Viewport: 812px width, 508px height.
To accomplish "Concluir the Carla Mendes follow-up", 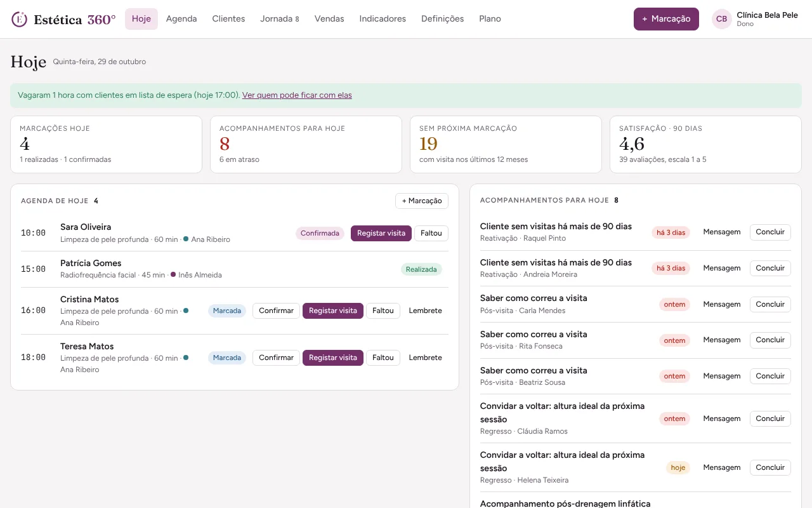I will click(771, 304).
